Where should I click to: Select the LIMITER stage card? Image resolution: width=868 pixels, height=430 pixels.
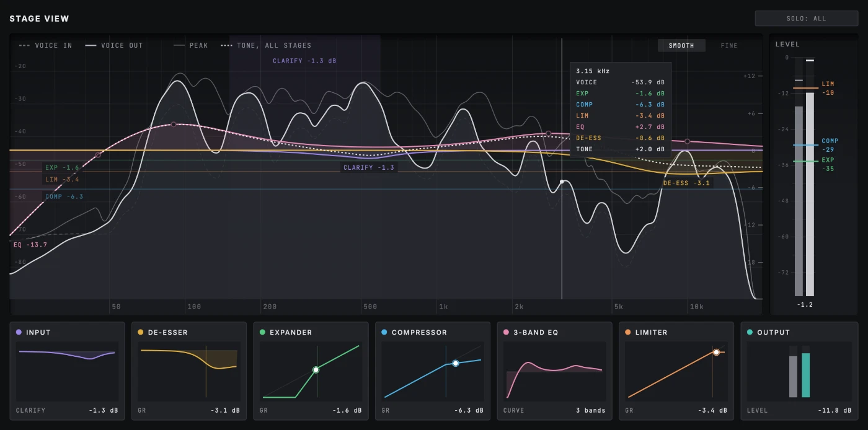[x=676, y=371]
